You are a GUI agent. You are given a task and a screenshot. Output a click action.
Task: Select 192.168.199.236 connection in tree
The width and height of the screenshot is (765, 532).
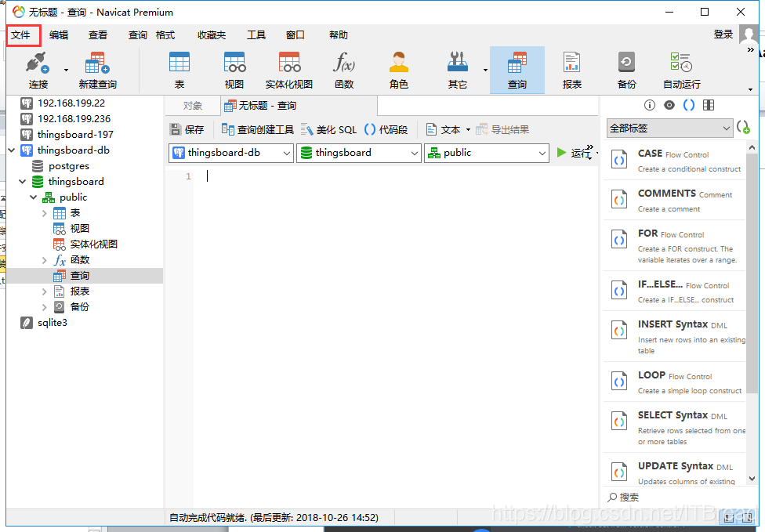point(74,118)
